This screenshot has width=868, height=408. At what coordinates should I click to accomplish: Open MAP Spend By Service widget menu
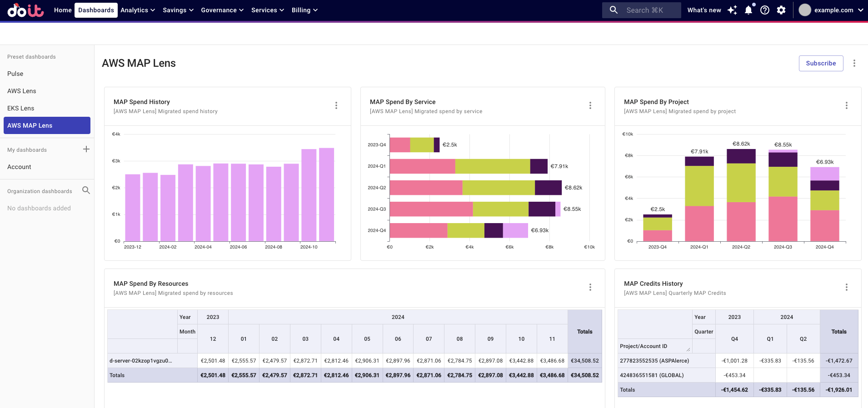tap(590, 105)
